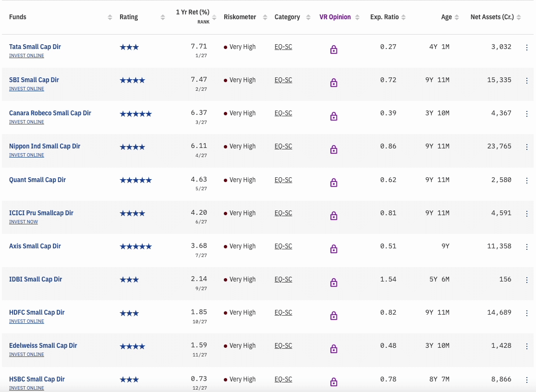536x392 pixels.
Task: Open VR Opinion lock for Canara Robeco Small Cap
Action: 334,116
